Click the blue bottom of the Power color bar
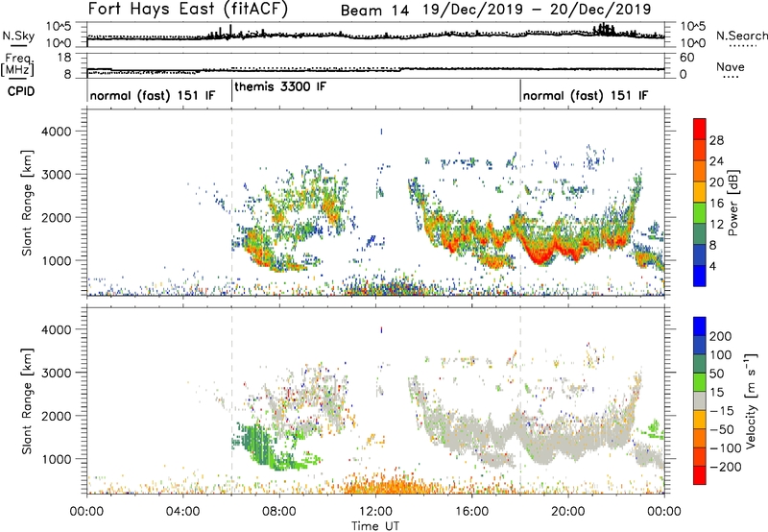 pyautogui.click(x=700, y=277)
